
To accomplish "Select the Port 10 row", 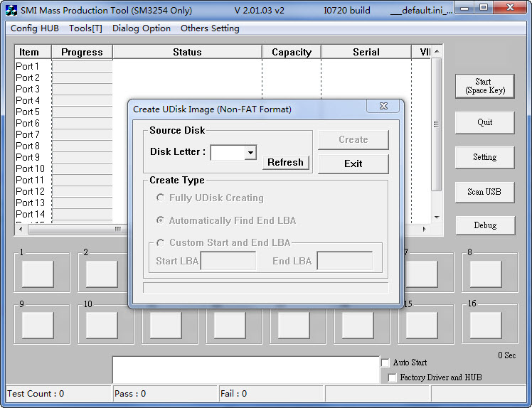I will [30, 168].
